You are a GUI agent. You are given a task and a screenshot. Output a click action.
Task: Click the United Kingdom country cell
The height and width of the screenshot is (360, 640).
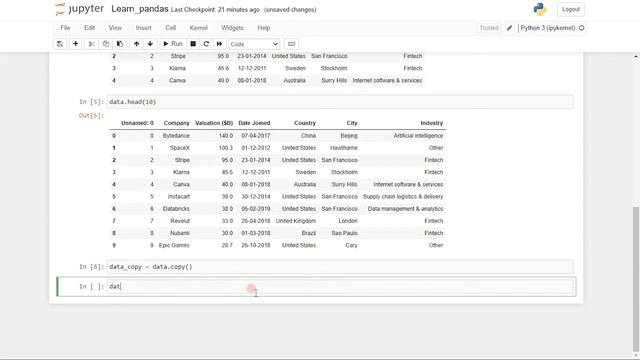(x=296, y=221)
